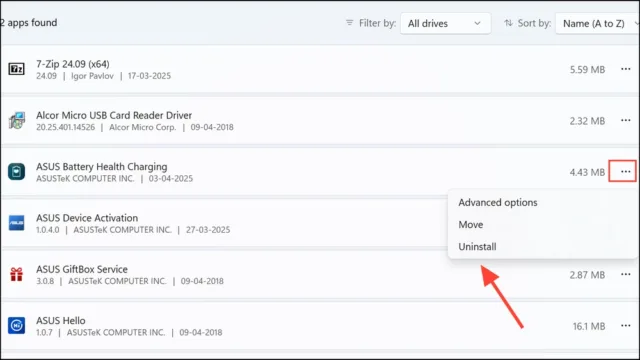This screenshot has width=640, height=360.
Task: Select Uninstall in the context menu
Action: [x=477, y=247]
